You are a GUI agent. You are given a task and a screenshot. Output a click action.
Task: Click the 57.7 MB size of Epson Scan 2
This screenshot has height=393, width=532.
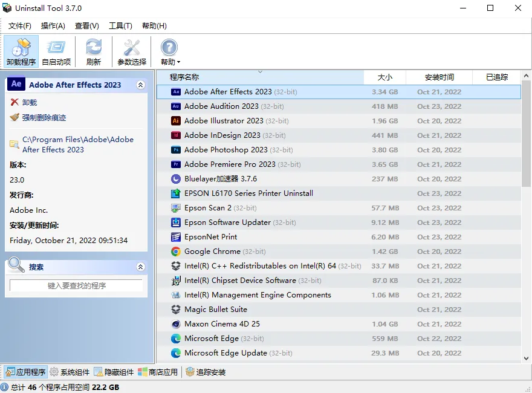point(385,208)
